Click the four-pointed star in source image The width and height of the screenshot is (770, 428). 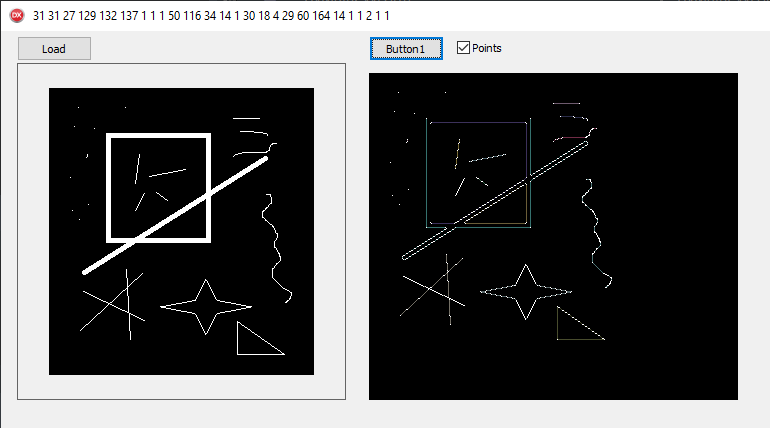click(x=206, y=307)
